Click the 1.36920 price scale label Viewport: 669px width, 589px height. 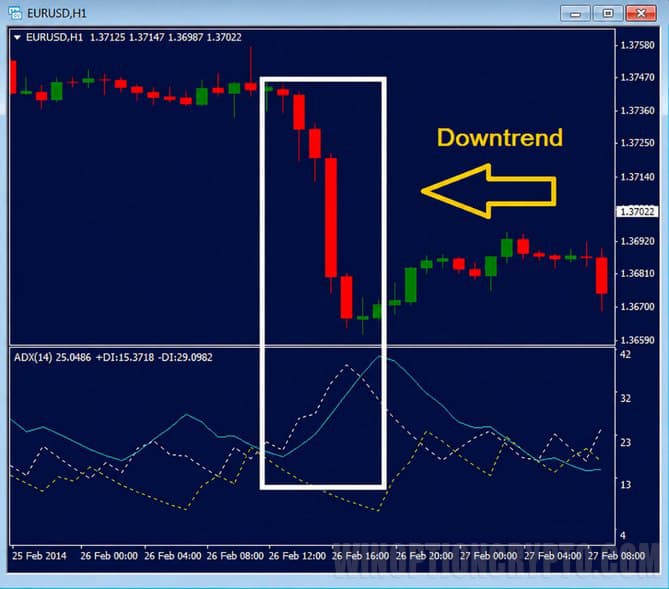[637, 241]
